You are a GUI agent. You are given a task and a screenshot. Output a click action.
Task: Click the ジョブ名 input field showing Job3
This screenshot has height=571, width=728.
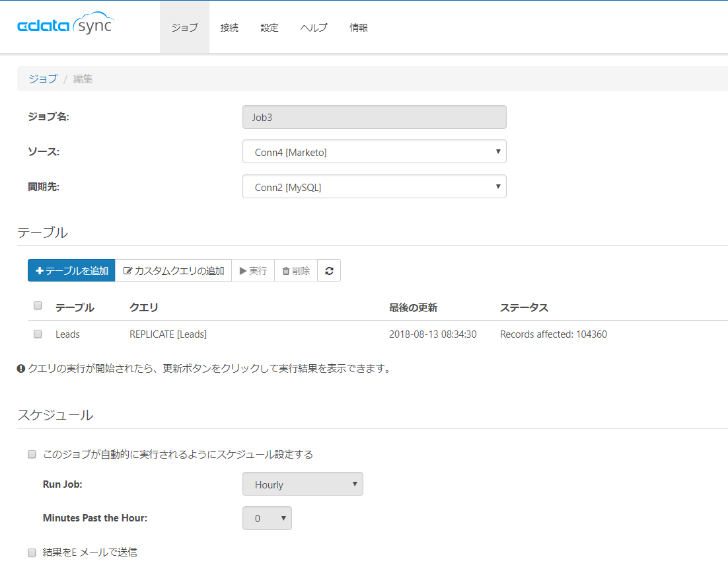tap(374, 116)
